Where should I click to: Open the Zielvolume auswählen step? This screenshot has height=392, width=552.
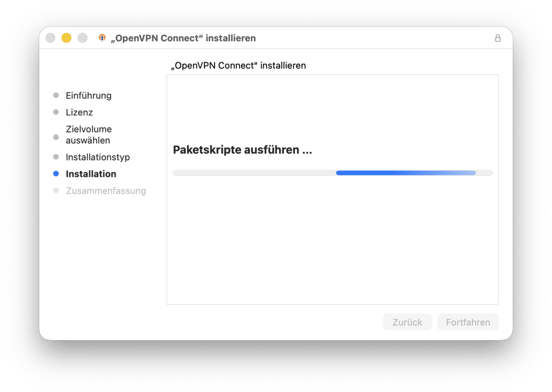pyautogui.click(x=89, y=135)
